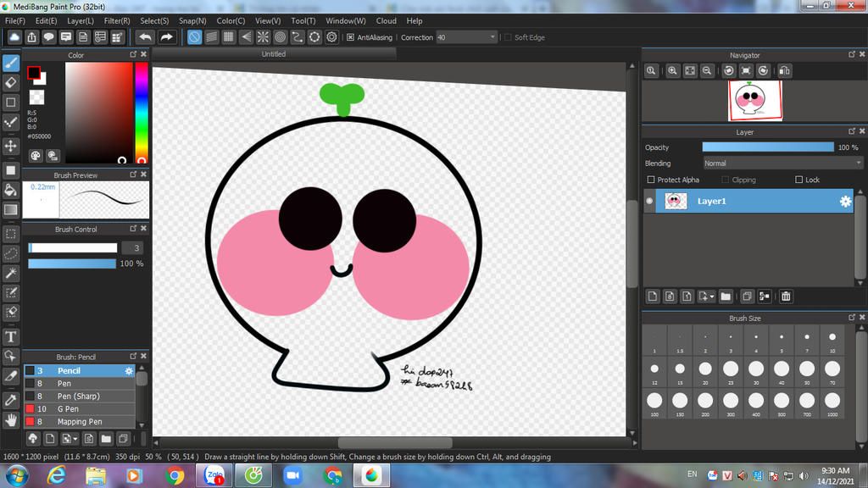Select the Brush tool in left toolbar
This screenshot has width=868, height=488.
(11, 63)
